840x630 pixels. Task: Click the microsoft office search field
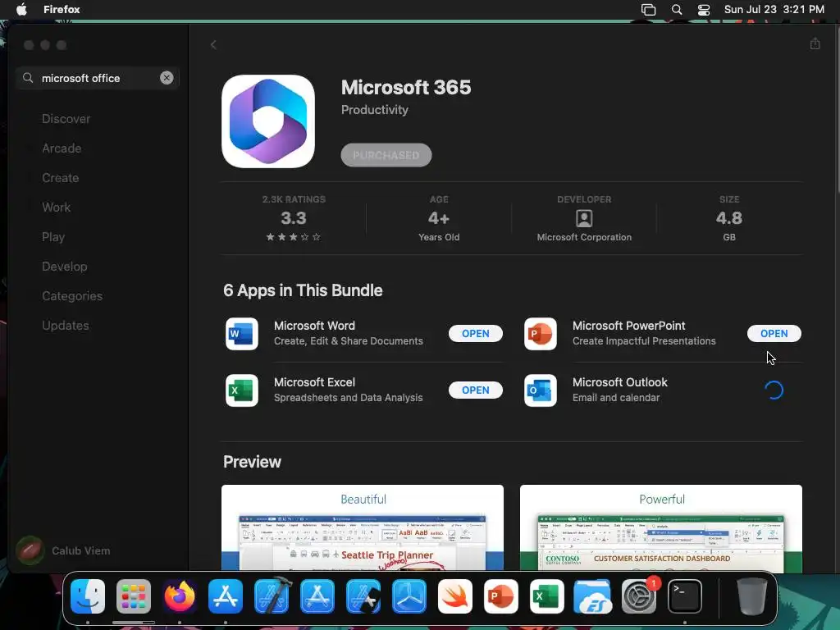pyautogui.click(x=98, y=78)
